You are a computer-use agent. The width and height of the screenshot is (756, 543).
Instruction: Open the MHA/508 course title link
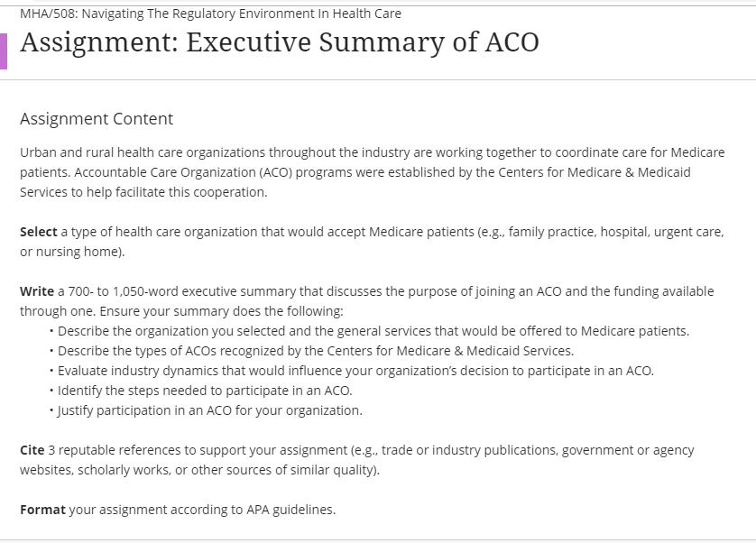(x=210, y=14)
